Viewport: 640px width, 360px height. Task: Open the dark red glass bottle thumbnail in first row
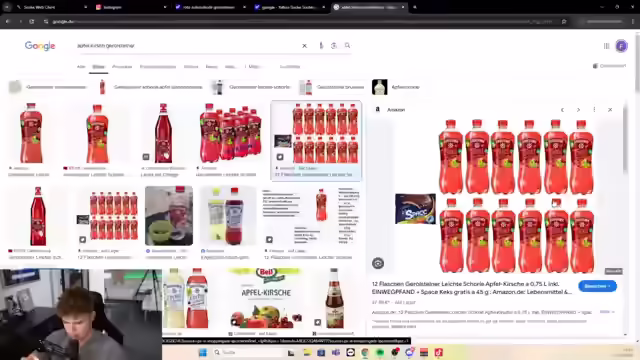coord(163,133)
